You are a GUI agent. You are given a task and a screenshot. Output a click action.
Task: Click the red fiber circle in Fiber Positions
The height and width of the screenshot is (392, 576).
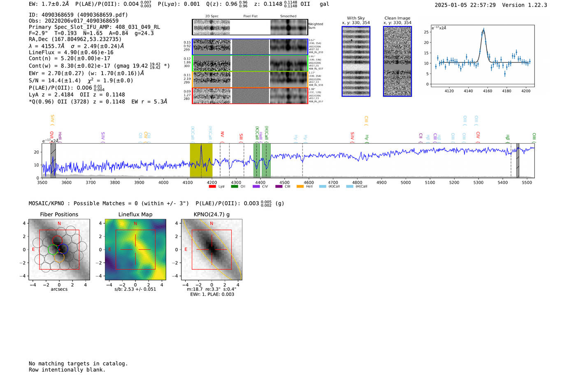coord(57,241)
